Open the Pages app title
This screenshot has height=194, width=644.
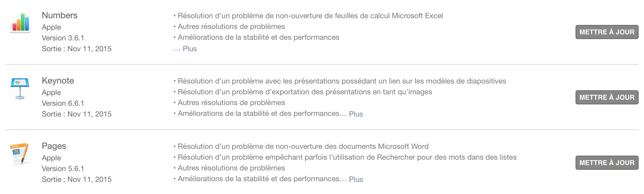point(54,146)
